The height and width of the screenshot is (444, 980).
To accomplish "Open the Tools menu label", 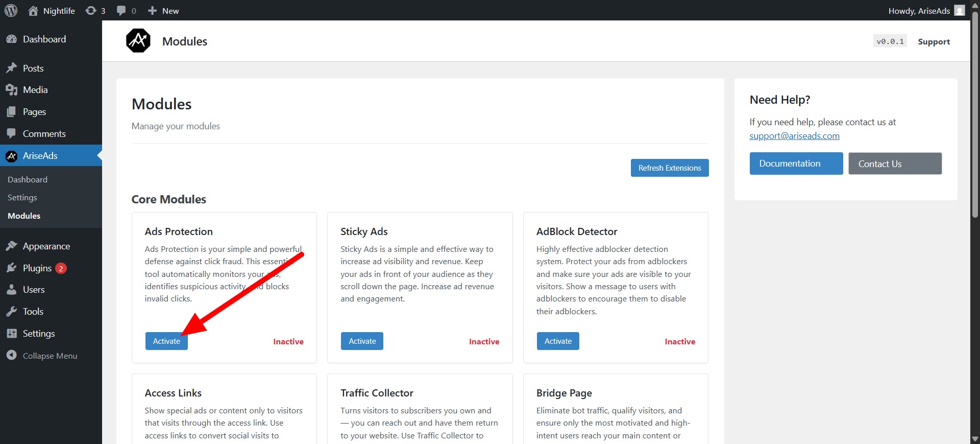I will pos(33,312).
